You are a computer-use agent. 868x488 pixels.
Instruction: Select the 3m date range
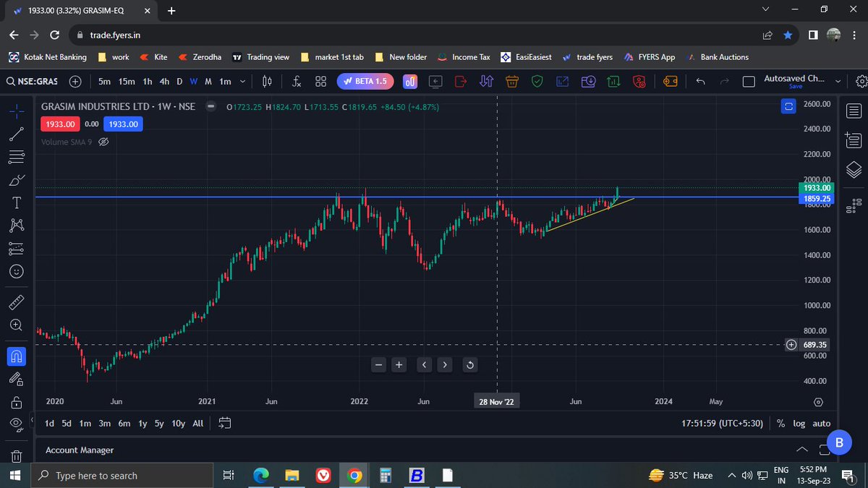[105, 423]
